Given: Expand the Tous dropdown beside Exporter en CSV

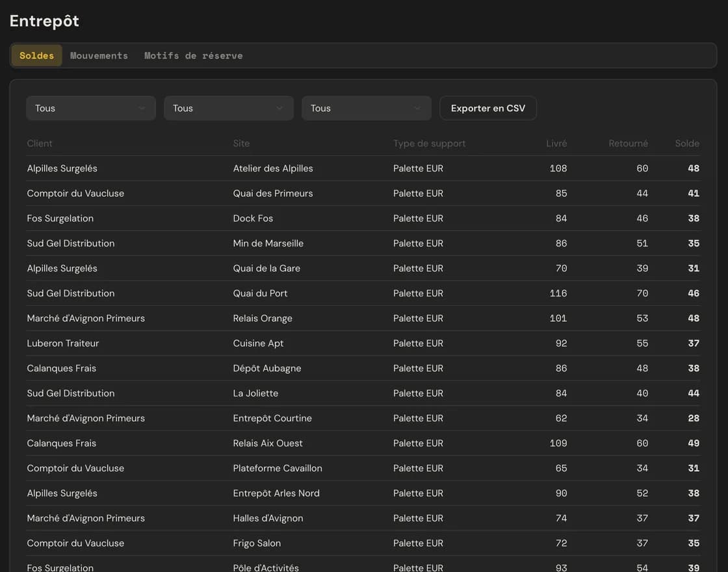Looking at the screenshot, I should [x=367, y=108].
